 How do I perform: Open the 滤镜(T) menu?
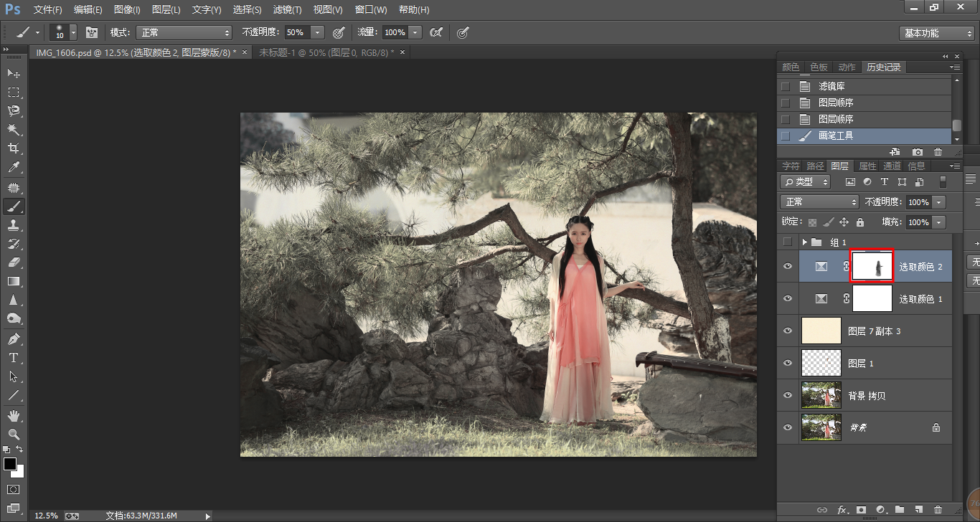point(288,10)
